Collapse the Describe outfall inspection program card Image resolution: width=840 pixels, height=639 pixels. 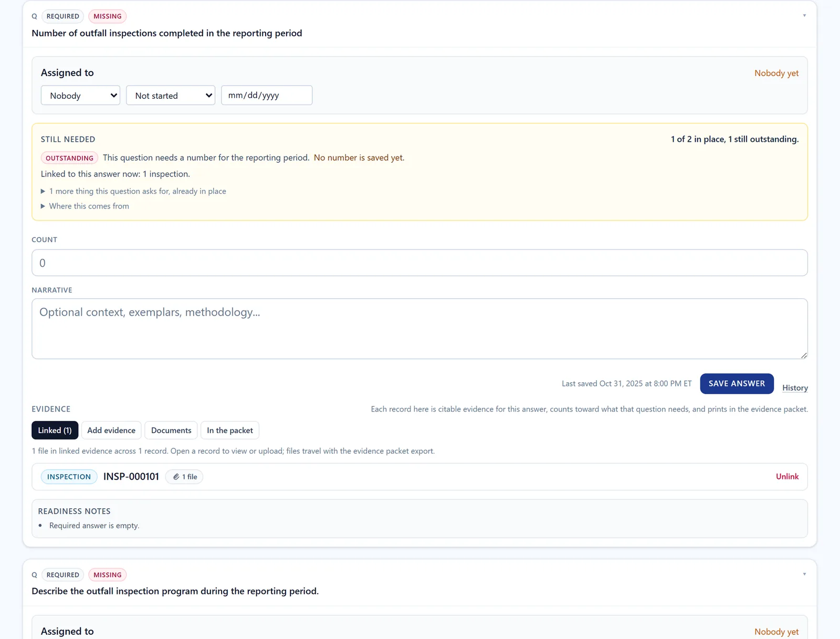(x=804, y=574)
